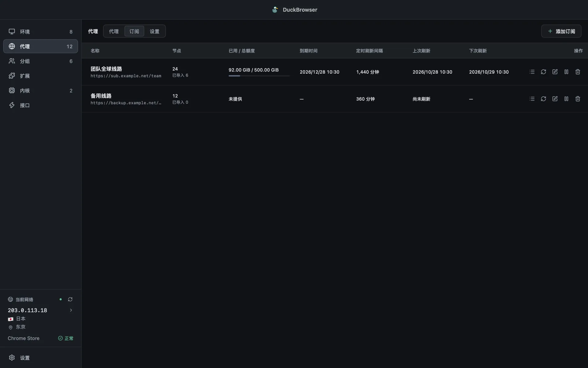
Task: Click the URL https://sub.example.net/team
Action: pyautogui.click(x=126, y=76)
